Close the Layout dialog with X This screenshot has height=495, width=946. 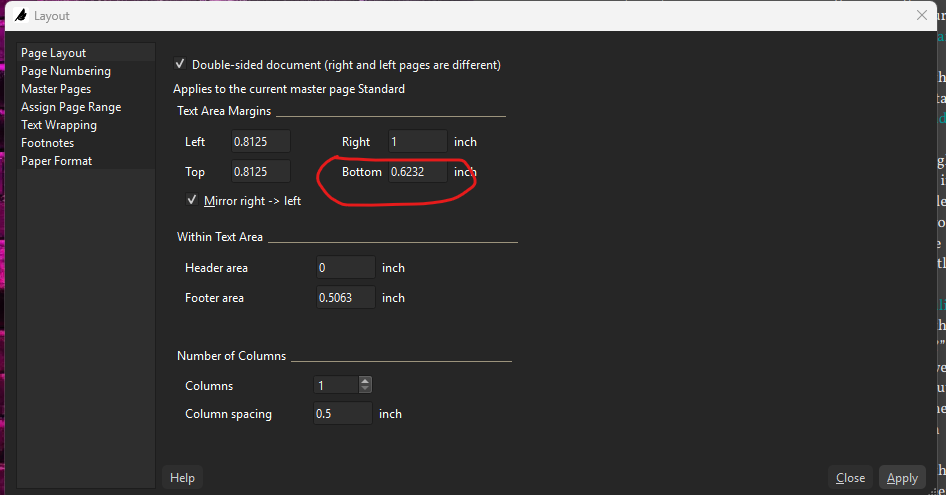[x=922, y=15]
